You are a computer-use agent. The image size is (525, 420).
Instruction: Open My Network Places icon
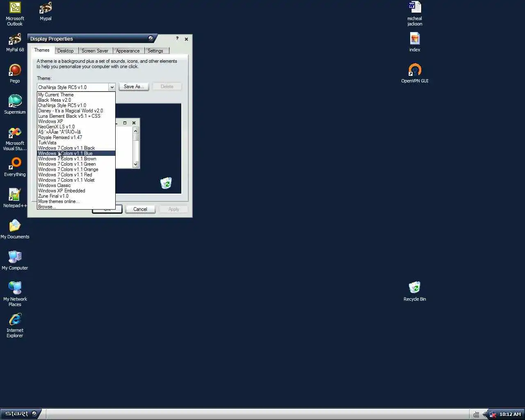(15, 294)
